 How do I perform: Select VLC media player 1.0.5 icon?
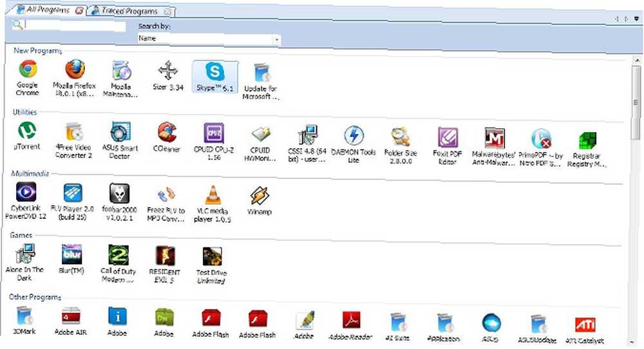click(x=213, y=196)
